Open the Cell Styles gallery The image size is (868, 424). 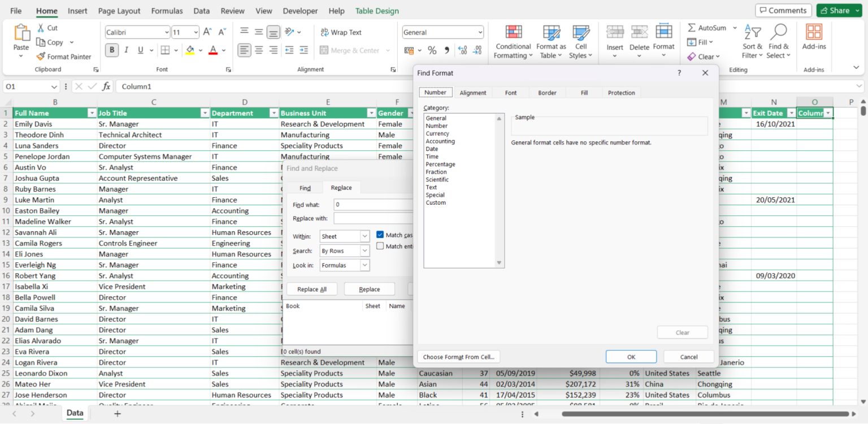[x=581, y=41]
